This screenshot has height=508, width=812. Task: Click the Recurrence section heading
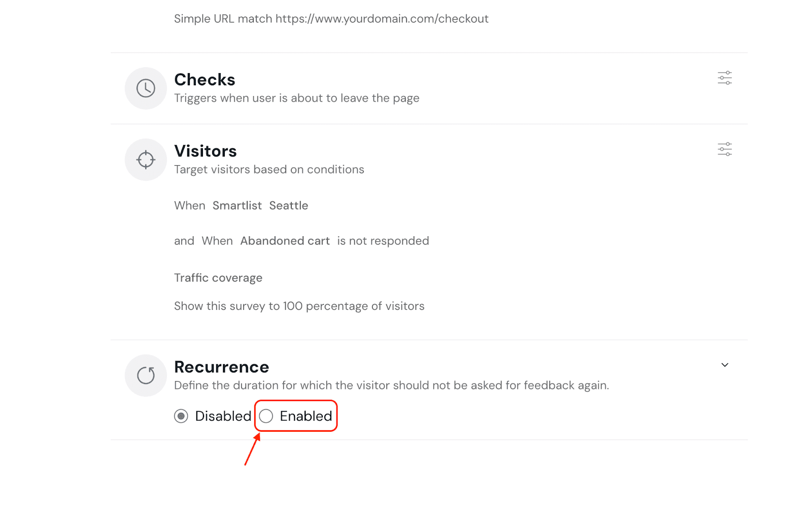click(x=221, y=367)
